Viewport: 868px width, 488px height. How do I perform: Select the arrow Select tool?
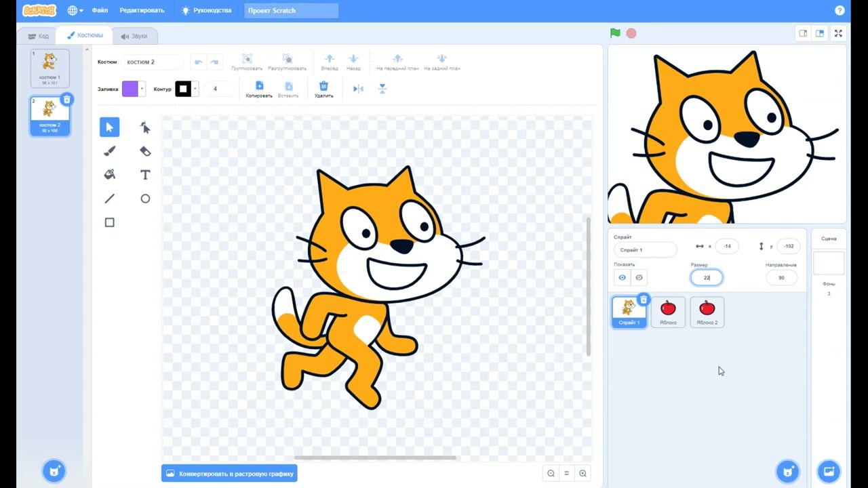[x=109, y=127]
